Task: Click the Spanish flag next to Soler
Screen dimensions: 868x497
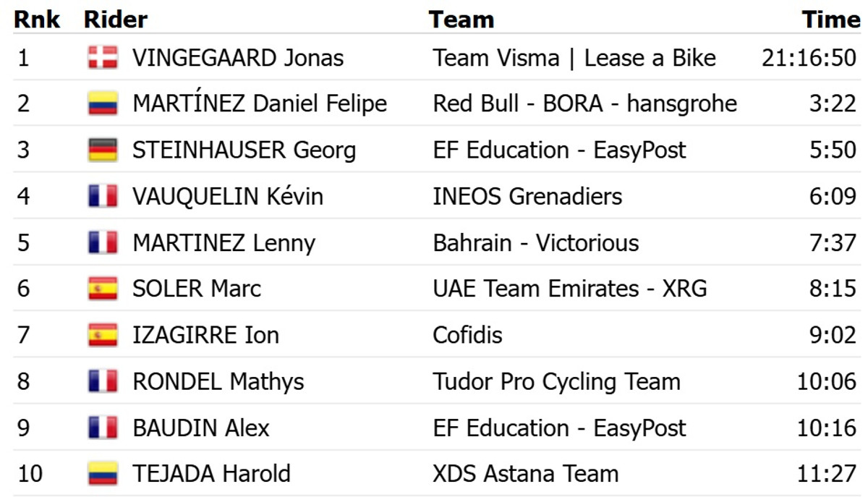Action: coord(102,289)
